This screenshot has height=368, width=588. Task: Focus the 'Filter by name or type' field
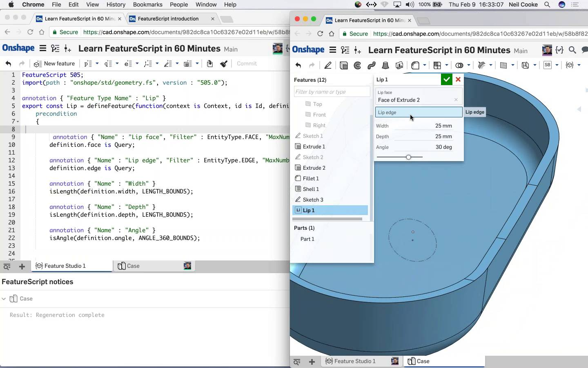(x=332, y=92)
